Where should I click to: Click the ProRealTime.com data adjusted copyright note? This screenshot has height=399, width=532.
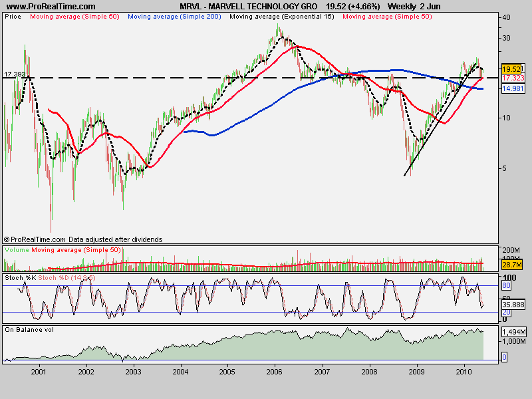(83, 239)
